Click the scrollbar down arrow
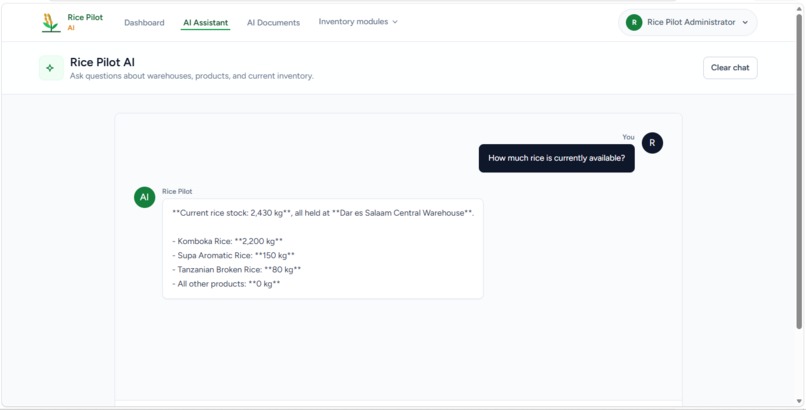The width and height of the screenshot is (806, 410). point(799,401)
